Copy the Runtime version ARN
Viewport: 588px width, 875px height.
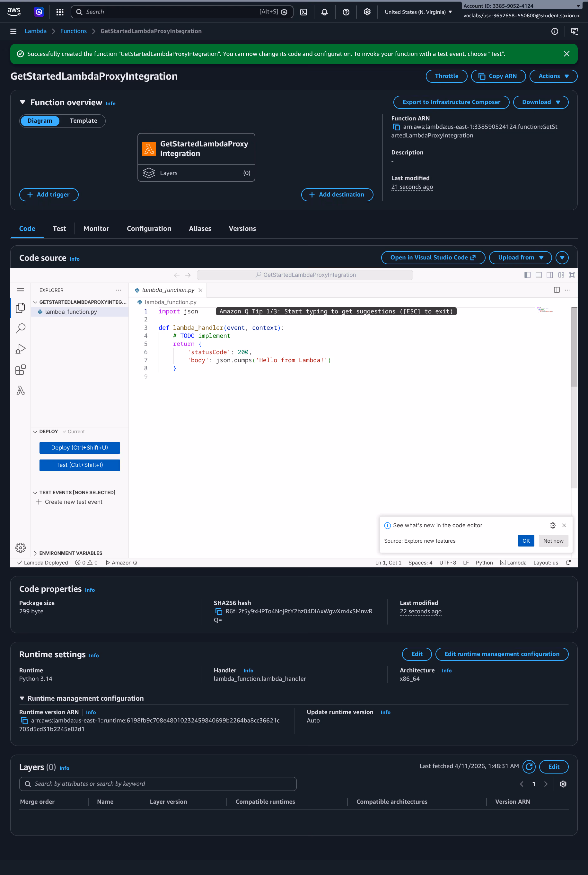coord(24,721)
